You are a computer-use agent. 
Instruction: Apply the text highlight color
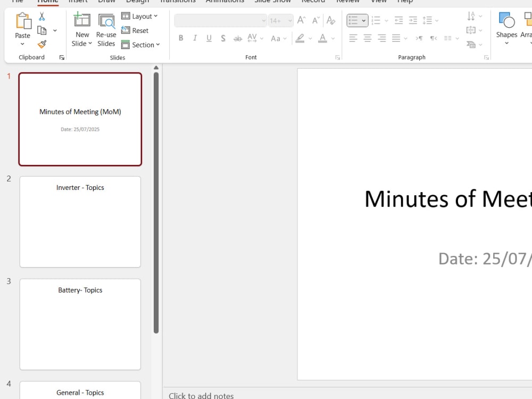[x=300, y=38]
